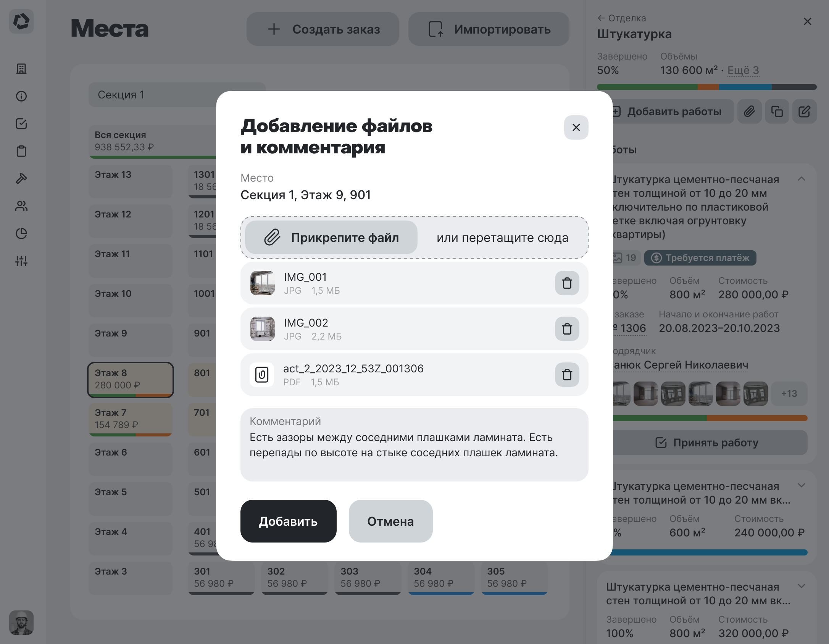
Task: Open remaining photos via the +13 thumbnail
Action: point(789,394)
